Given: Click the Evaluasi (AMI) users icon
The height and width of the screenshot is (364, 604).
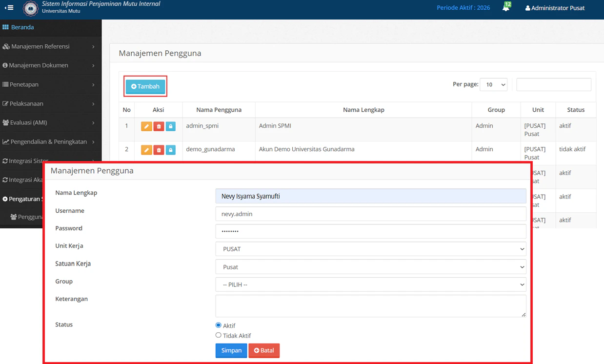Looking at the screenshot, I should (x=6, y=122).
